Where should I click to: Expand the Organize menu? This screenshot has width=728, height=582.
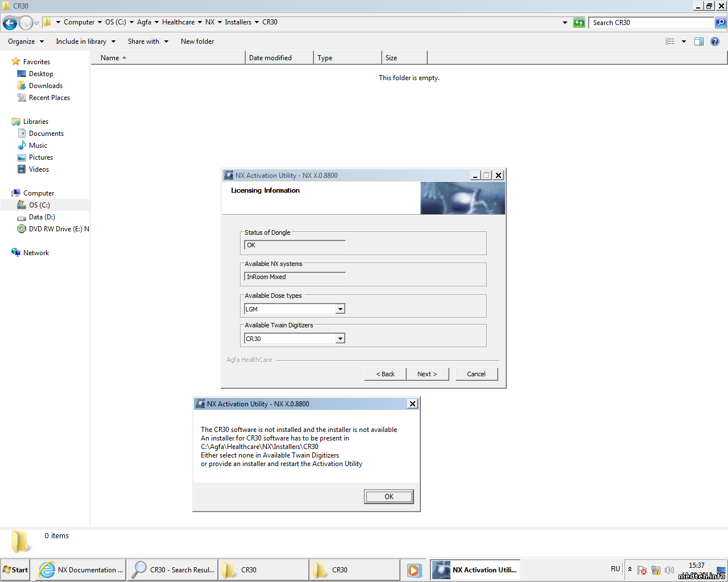[26, 41]
